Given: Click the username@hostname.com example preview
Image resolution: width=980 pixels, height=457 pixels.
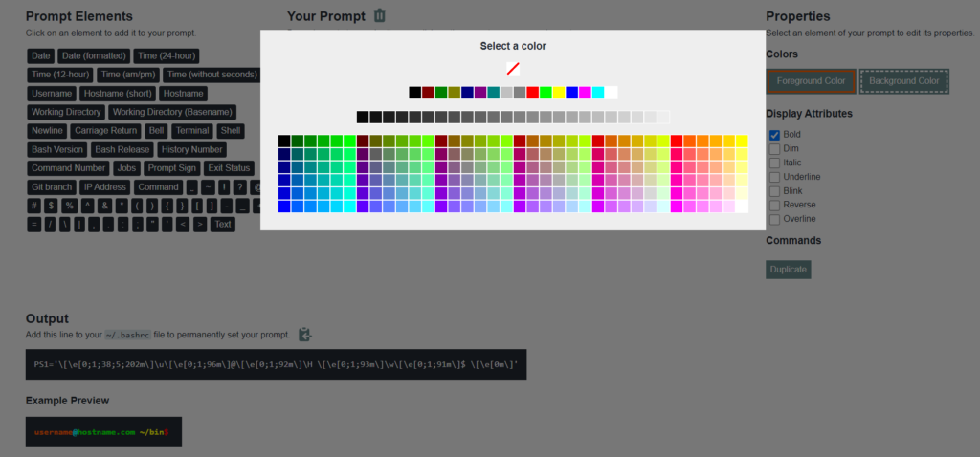Looking at the screenshot, I should 103,432.
